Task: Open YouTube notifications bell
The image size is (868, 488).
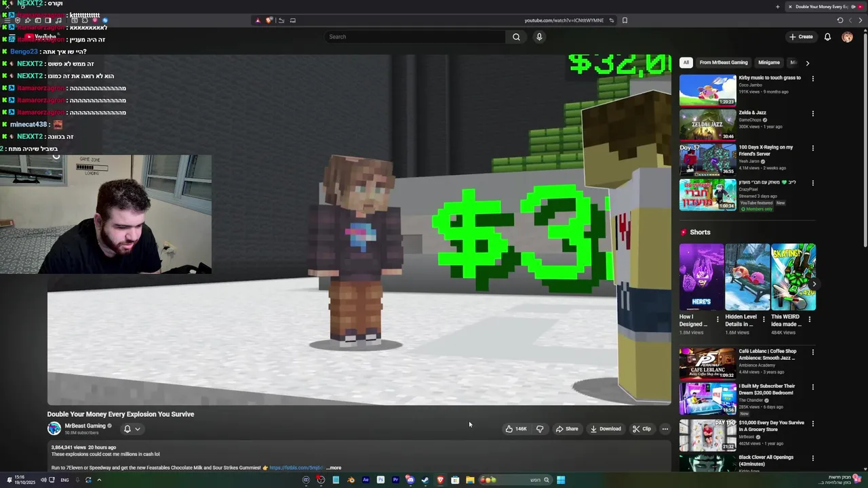Action: [x=827, y=37]
